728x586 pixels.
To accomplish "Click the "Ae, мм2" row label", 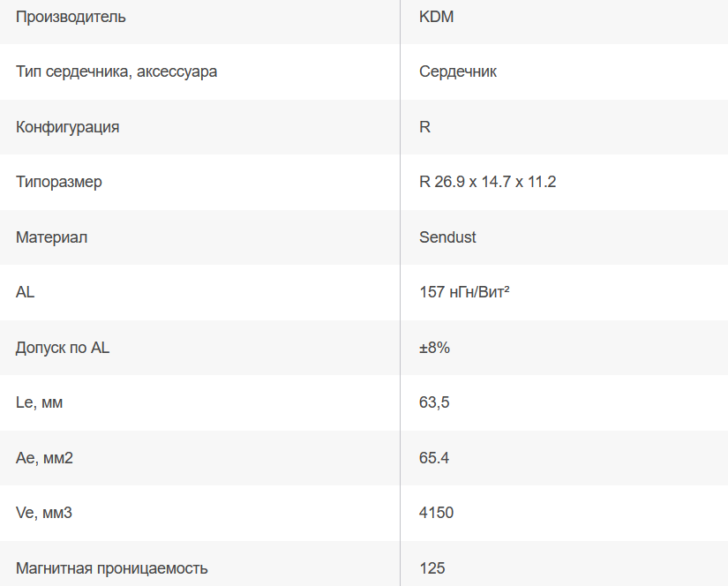I will 44,458.
